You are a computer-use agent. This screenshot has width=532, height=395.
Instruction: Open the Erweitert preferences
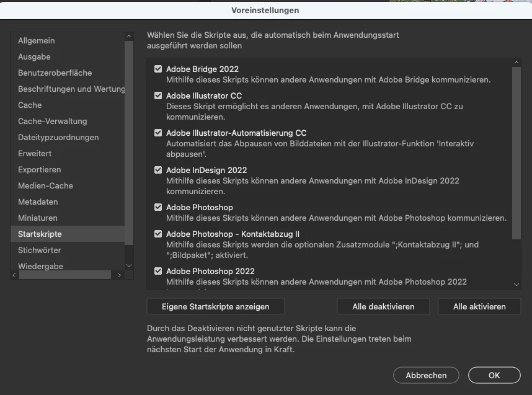[68, 153]
